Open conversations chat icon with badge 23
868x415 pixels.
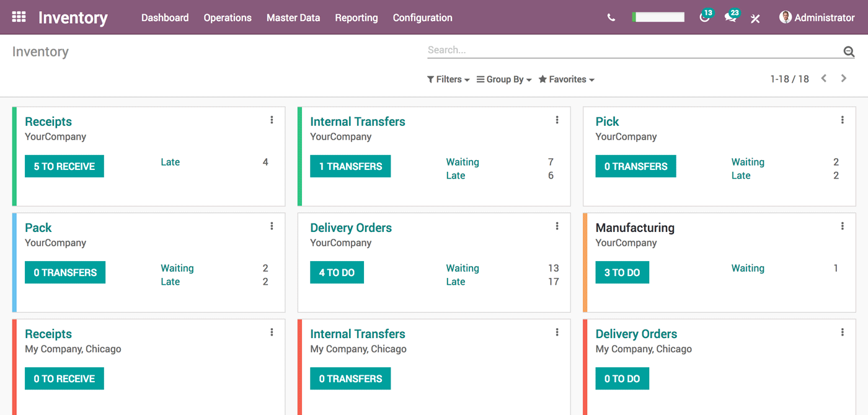pos(730,17)
